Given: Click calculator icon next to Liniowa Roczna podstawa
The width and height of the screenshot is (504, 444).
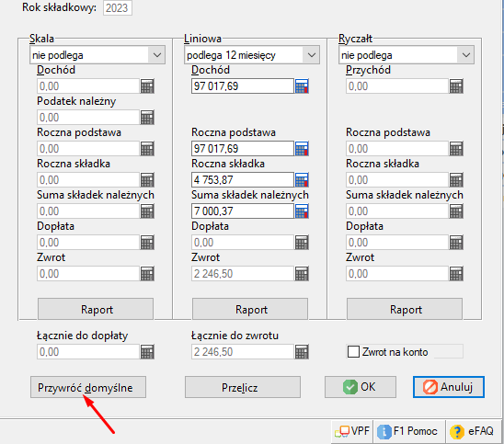Looking at the screenshot, I should click(302, 148).
